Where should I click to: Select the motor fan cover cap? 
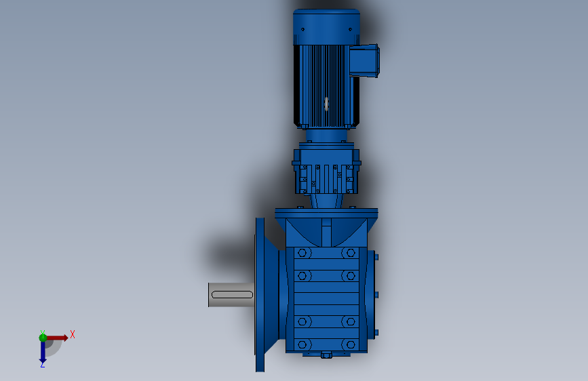click(x=326, y=26)
